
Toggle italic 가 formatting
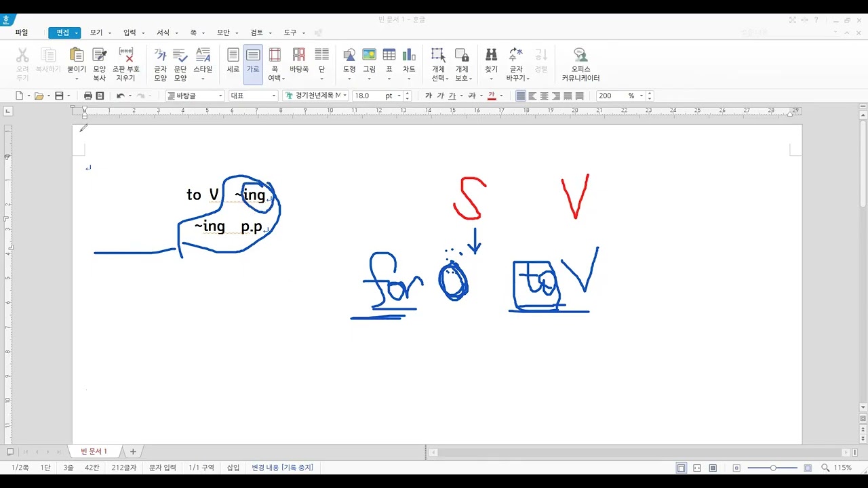(440, 96)
